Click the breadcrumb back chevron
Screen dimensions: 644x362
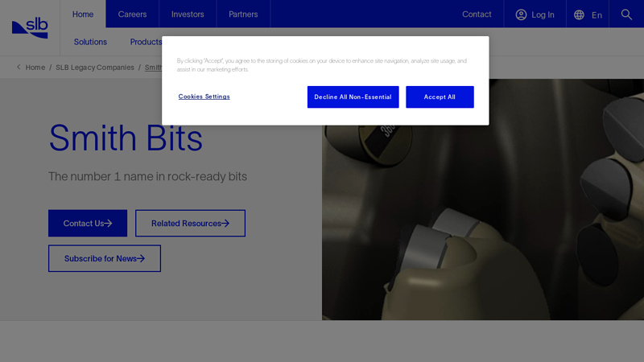tap(19, 68)
